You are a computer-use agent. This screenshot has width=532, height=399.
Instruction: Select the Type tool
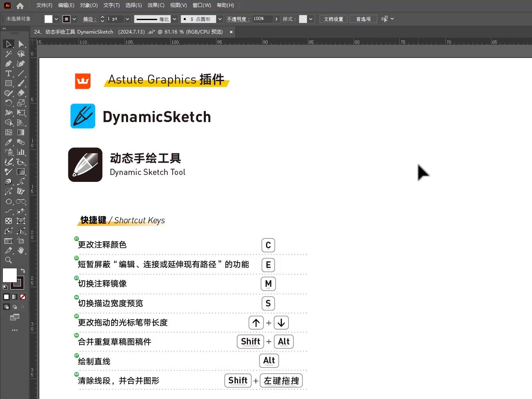pyautogui.click(x=8, y=74)
